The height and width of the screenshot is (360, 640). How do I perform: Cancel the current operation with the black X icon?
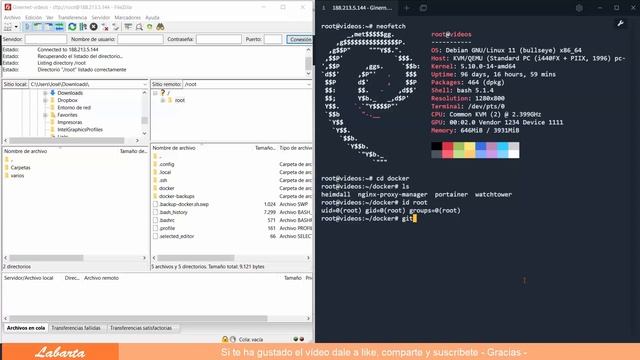(93, 27)
